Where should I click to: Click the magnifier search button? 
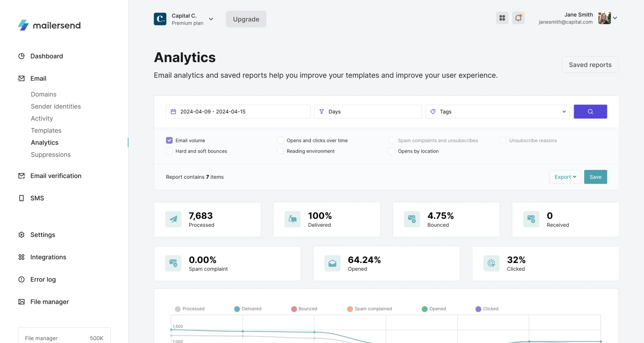(590, 112)
